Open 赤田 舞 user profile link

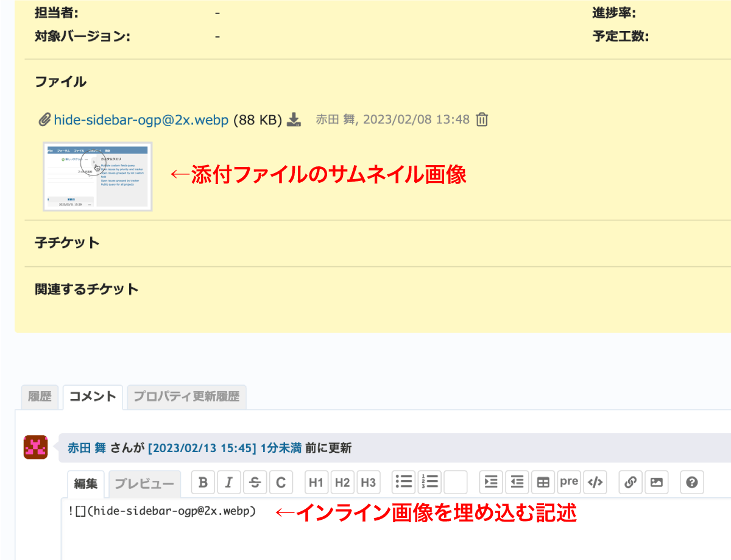[x=87, y=448]
